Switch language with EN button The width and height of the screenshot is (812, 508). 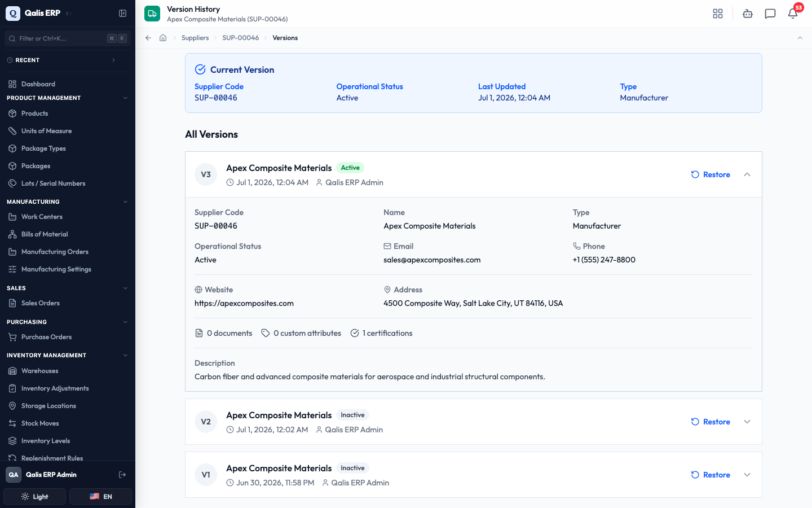(101, 497)
